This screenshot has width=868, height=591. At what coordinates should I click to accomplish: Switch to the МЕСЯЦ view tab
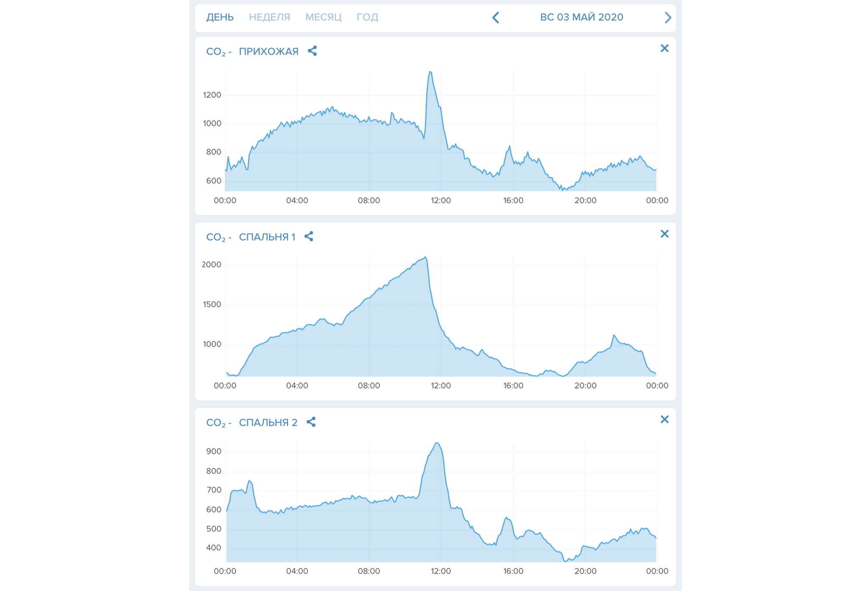click(323, 17)
